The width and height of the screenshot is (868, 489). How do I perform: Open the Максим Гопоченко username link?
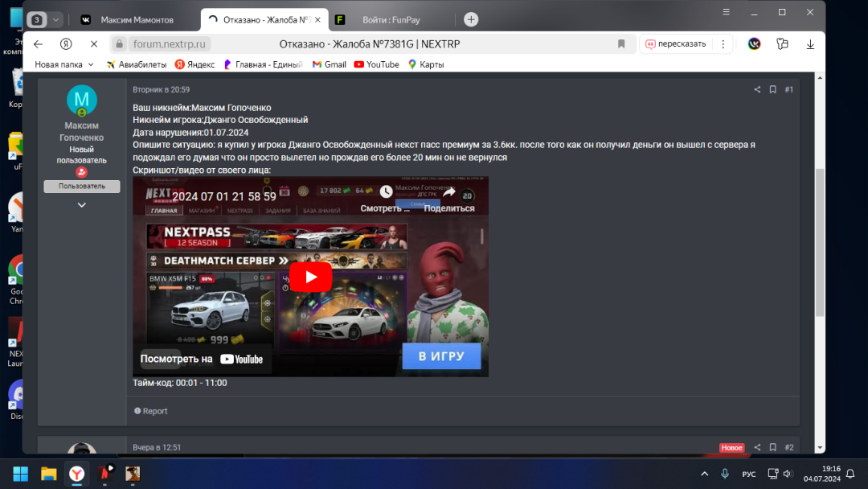tap(81, 132)
